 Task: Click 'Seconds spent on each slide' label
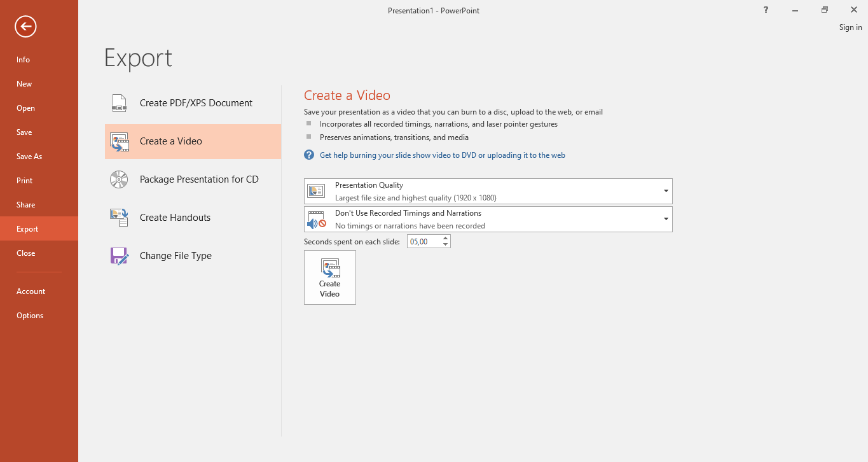(x=352, y=242)
